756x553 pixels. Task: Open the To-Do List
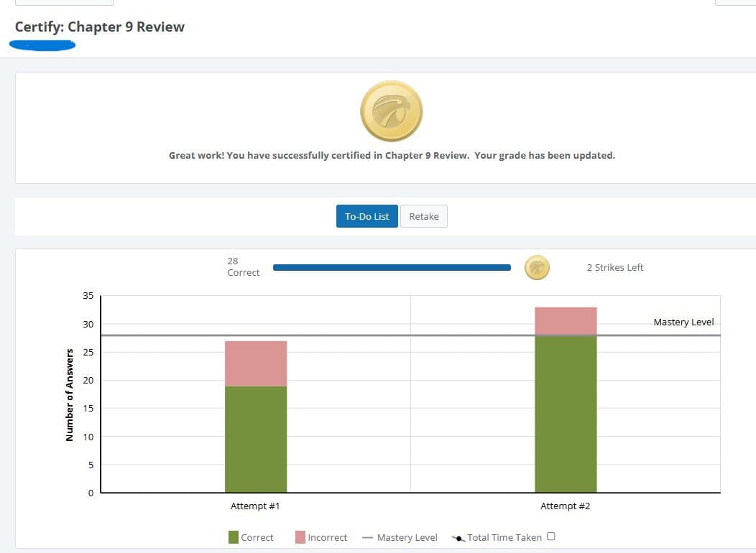point(367,216)
